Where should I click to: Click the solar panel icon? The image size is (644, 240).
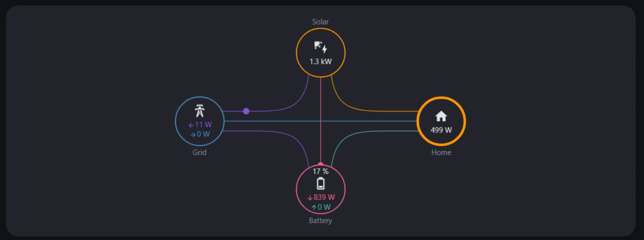320,47
